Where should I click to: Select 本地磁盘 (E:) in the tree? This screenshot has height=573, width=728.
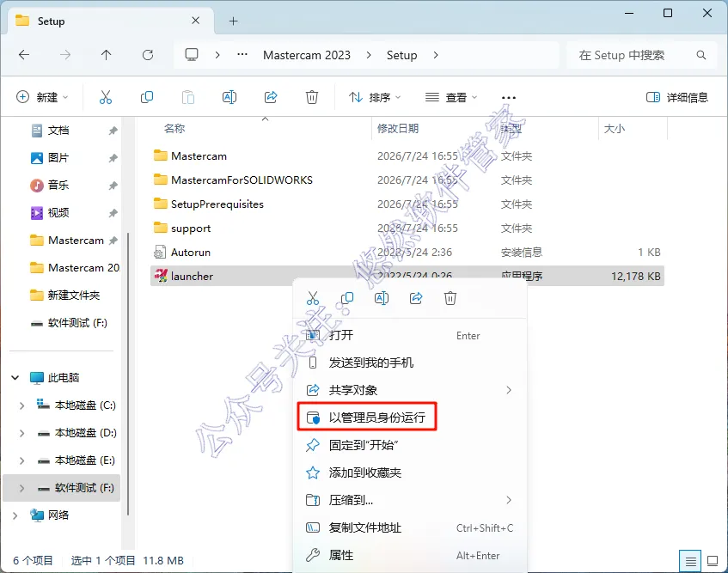(x=85, y=460)
